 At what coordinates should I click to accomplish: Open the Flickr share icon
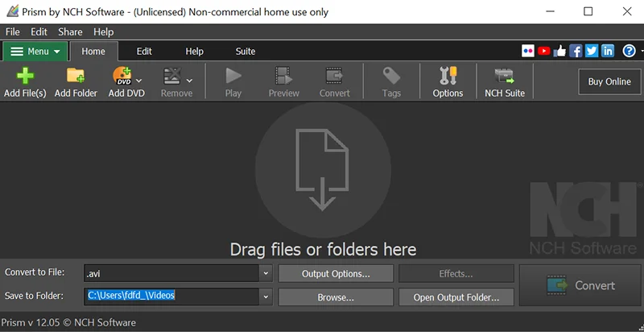tap(528, 51)
